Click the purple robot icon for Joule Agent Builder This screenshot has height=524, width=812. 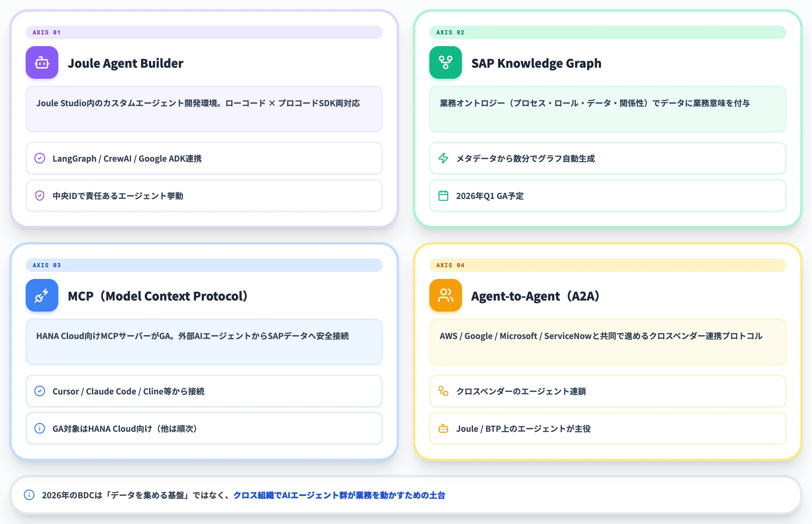pyautogui.click(x=42, y=63)
